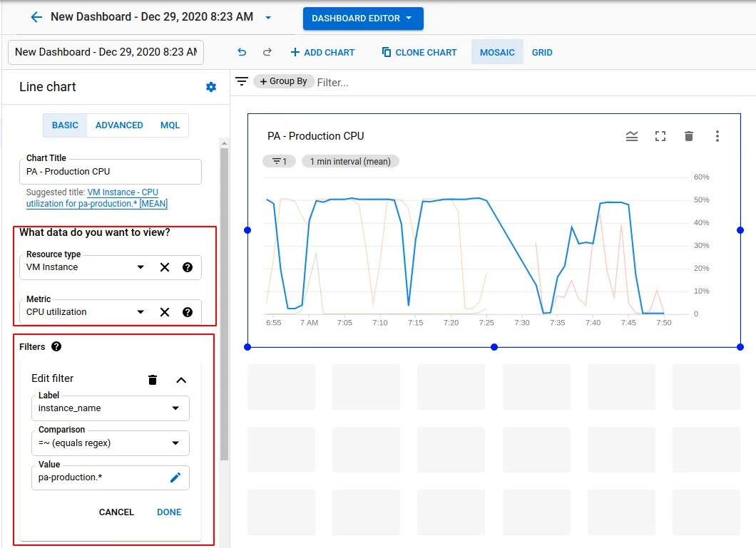Edit the Chart Title field
756x548 pixels.
pos(111,172)
